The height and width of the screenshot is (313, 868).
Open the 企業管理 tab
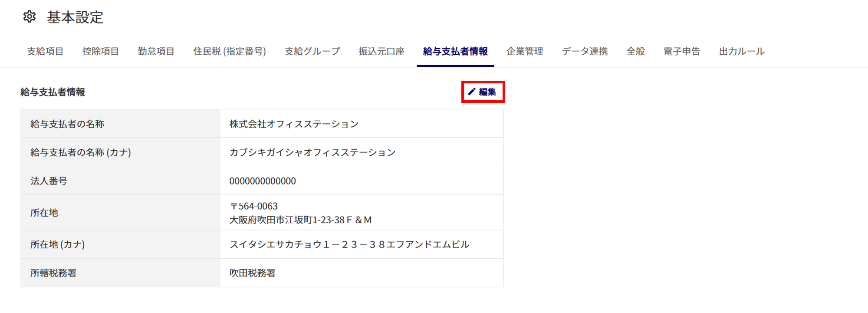pos(525,51)
